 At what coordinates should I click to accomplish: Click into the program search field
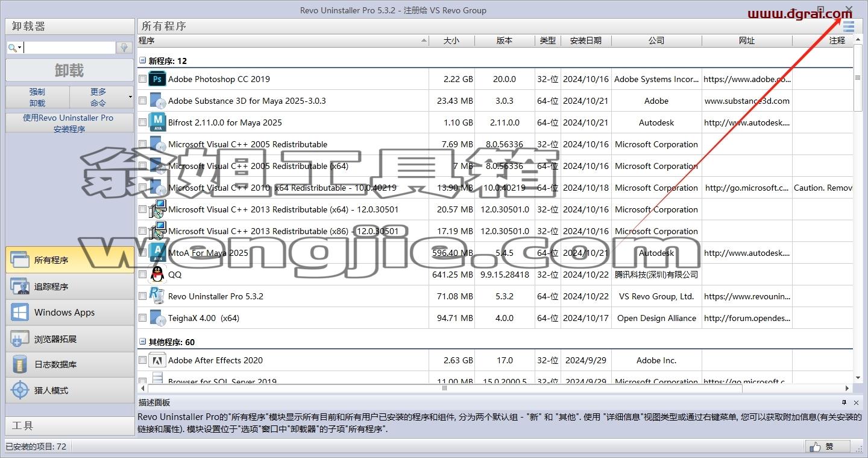pyautogui.click(x=69, y=48)
